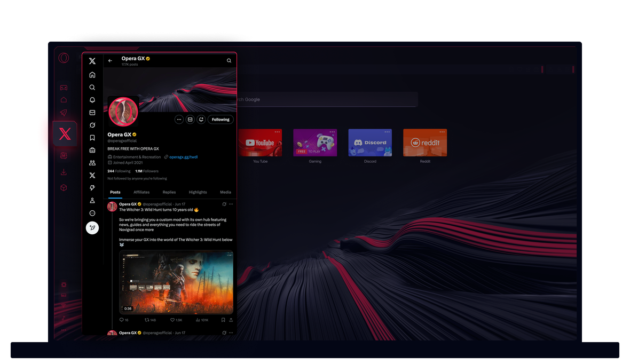The height and width of the screenshot is (364, 630).
Task: Switch to the Highlights tab
Action: [x=198, y=192]
